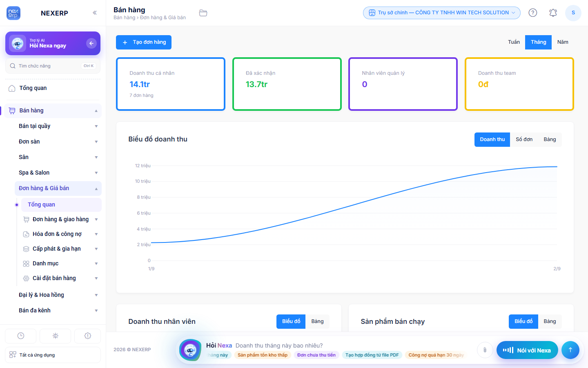Screen dimensions: 588x368
Task: Collapse the sidebar with the double chevron
Action: point(95,13)
